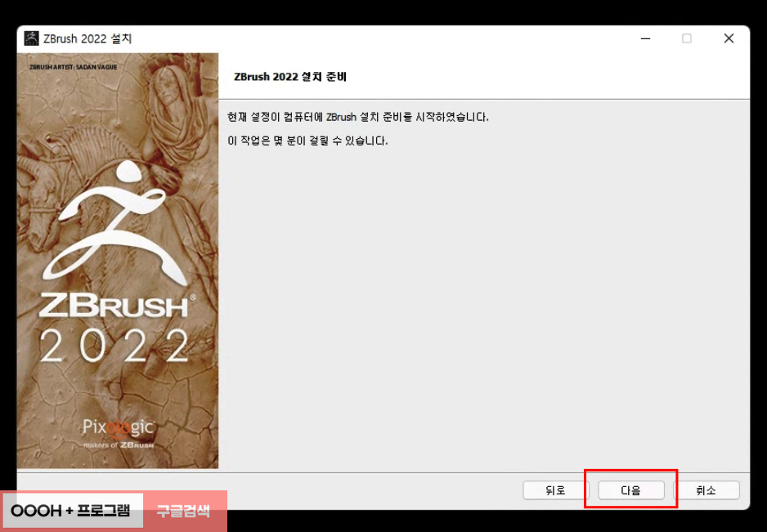Click the line beginning '현재 설정이 컴퓨터에 ZBrush'
This screenshot has width=767, height=532.
point(358,118)
